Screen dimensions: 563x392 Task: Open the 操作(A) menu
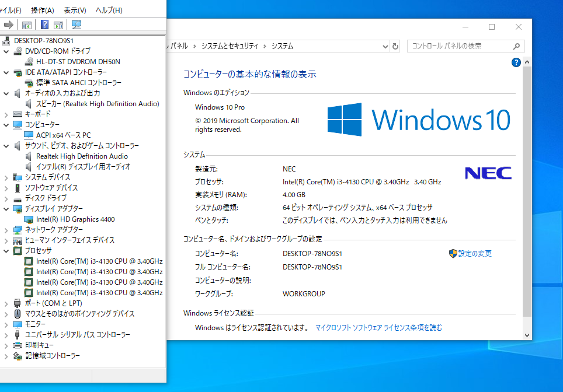tap(43, 10)
